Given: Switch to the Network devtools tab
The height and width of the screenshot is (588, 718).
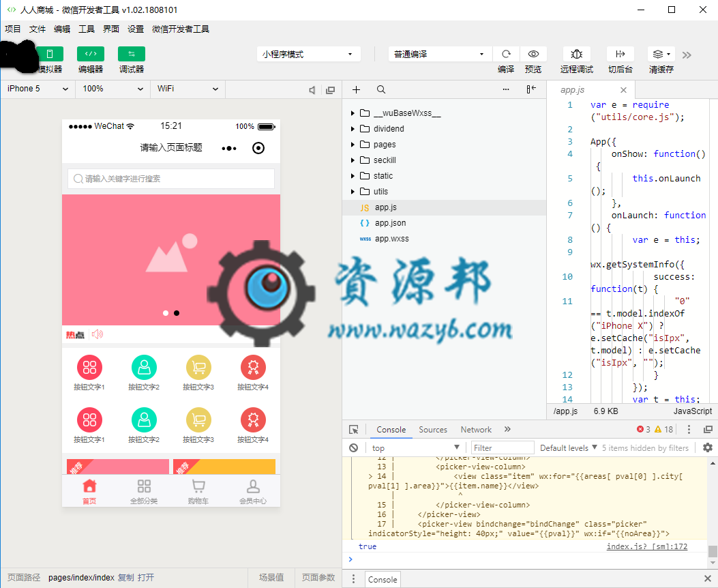Looking at the screenshot, I should (476, 430).
